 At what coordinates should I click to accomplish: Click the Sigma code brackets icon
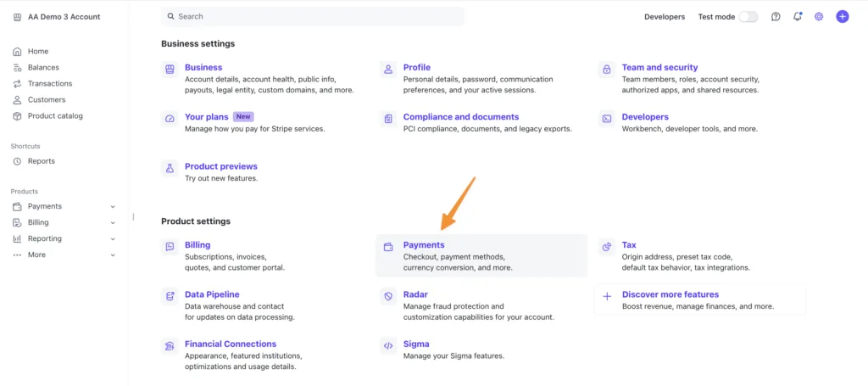pos(388,346)
